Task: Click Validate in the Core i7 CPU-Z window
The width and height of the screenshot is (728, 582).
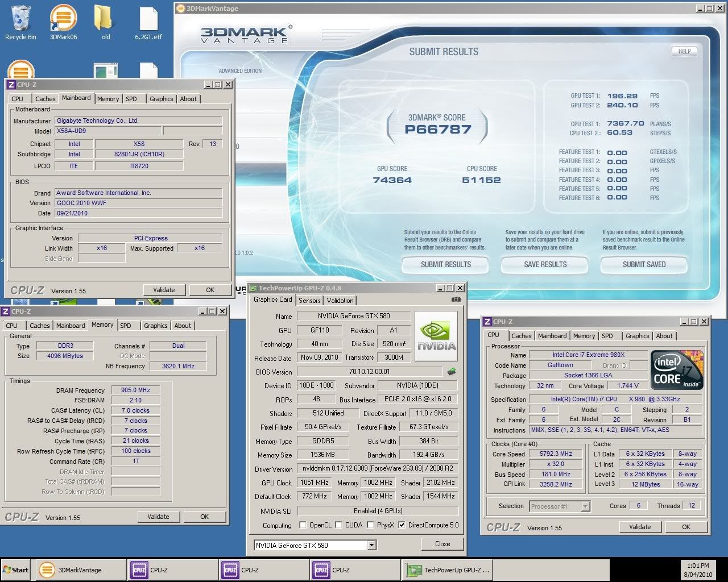Action: 640,527
